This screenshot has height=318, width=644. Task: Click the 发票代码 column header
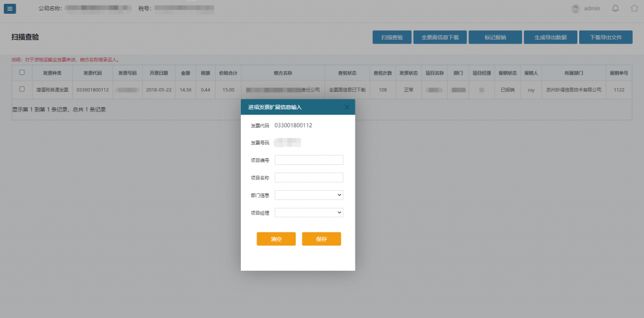(x=92, y=73)
